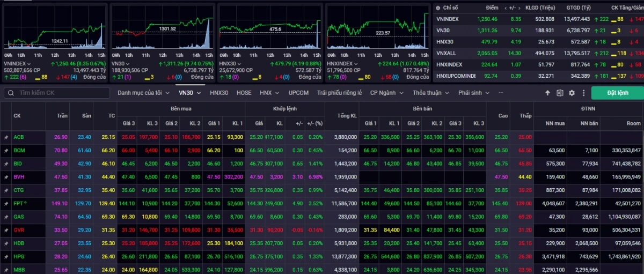
Task: Select HNXINDEX row in the index table
Action: point(538,64)
